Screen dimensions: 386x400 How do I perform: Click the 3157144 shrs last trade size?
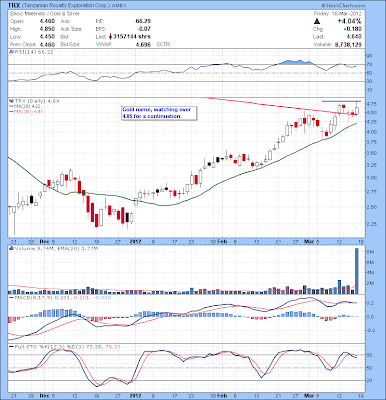tap(132, 36)
